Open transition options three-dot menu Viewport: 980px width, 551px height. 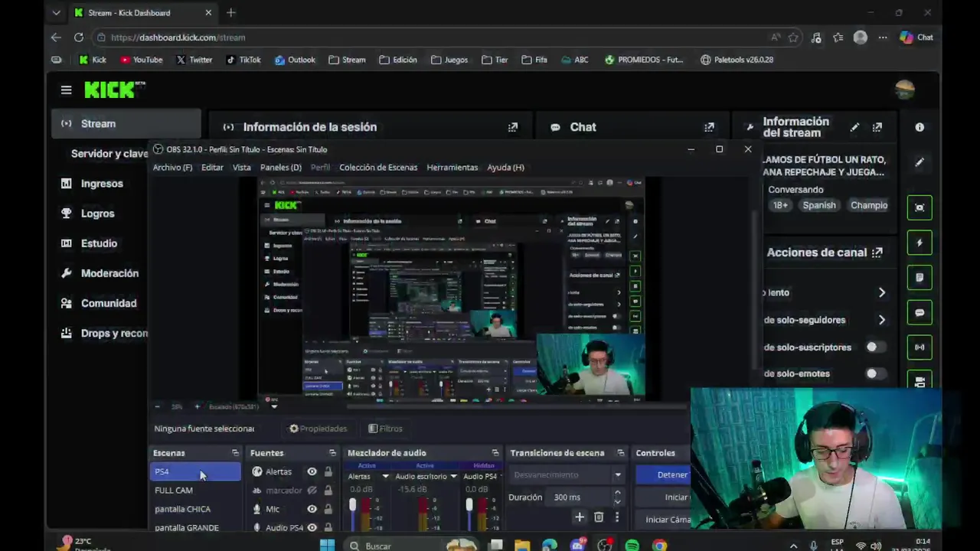617,517
